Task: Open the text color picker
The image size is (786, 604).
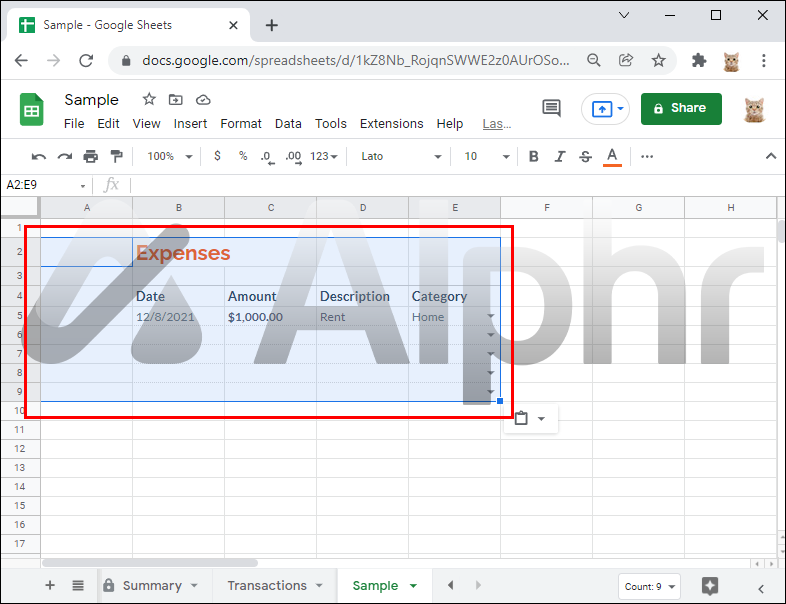Action: 612,157
